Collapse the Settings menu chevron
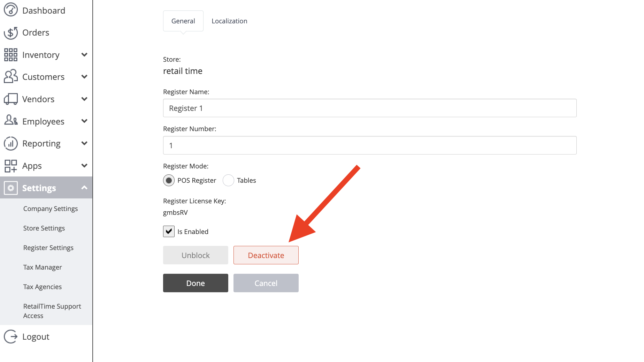 [x=84, y=188]
